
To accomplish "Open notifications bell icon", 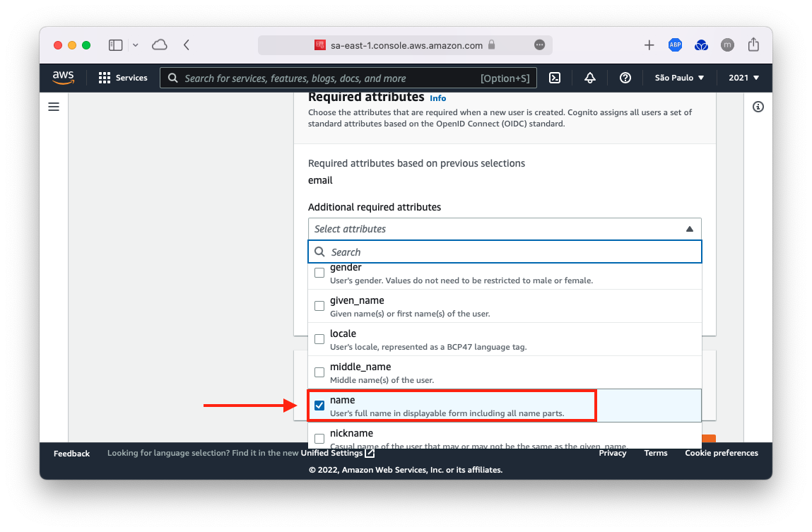I will click(x=590, y=78).
